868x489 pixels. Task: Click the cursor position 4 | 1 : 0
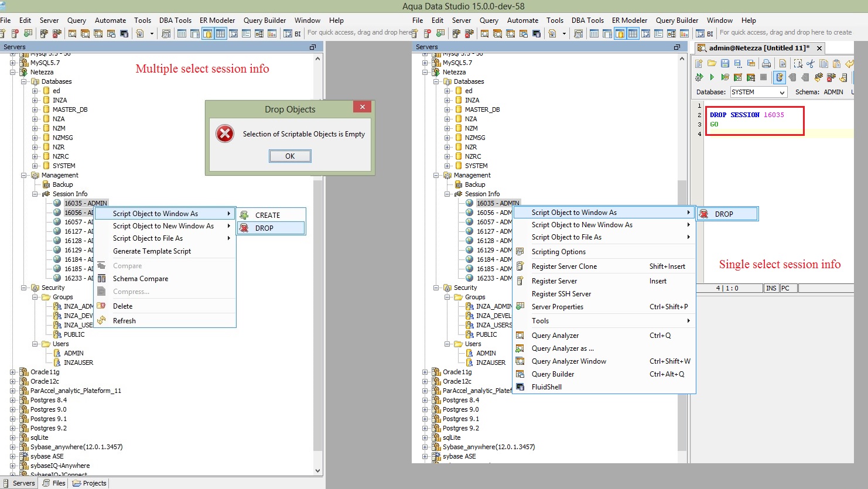[x=727, y=288]
